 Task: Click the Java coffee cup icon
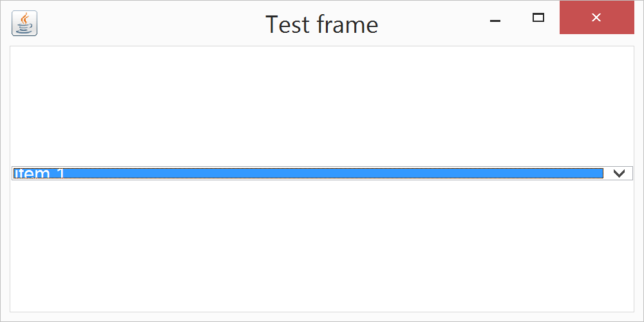point(24,23)
